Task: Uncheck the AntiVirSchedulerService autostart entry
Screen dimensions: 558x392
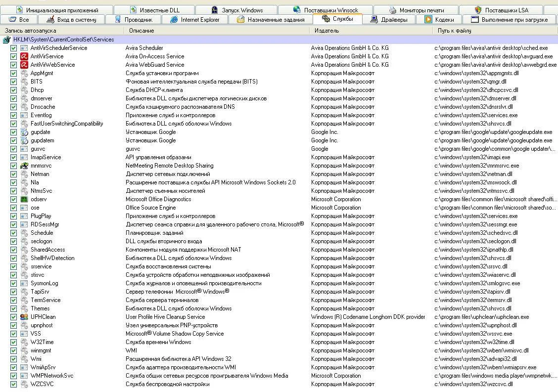Action: [13, 47]
